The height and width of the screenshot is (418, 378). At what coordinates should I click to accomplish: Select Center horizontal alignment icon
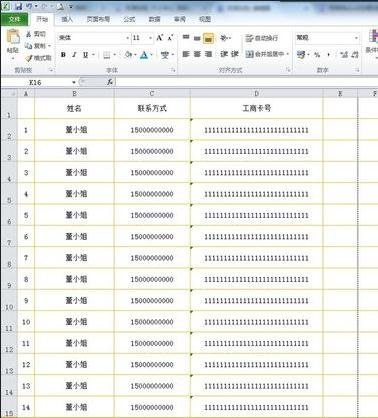(x=197, y=54)
